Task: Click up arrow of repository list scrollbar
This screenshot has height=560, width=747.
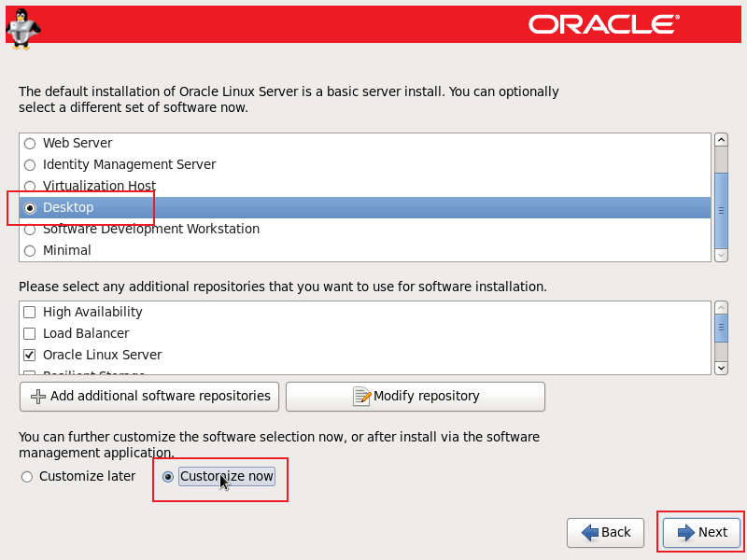Action: (x=721, y=308)
